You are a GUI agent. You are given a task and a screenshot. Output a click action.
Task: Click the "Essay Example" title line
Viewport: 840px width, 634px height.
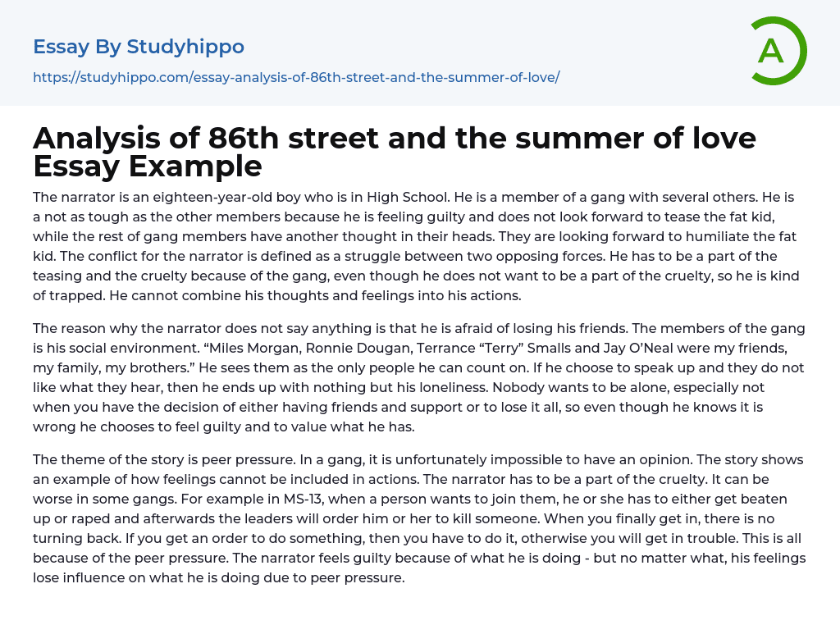point(148,166)
